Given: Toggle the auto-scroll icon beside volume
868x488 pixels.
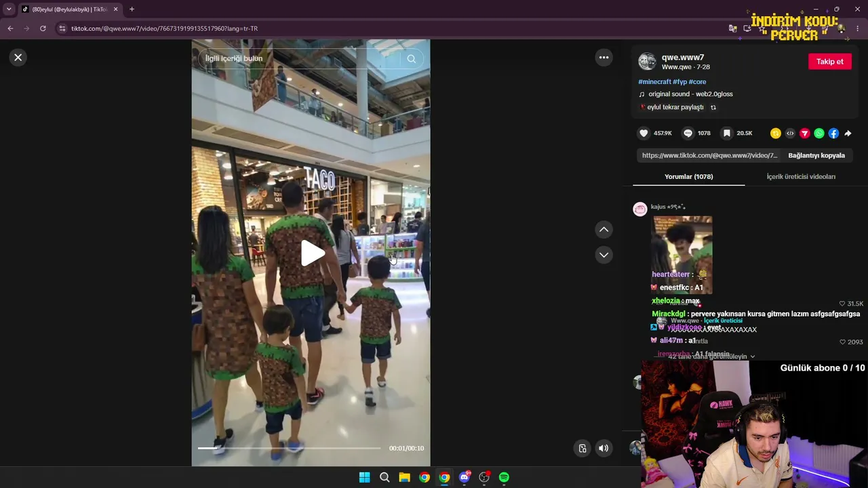Looking at the screenshot, I should tap(582, 448).
